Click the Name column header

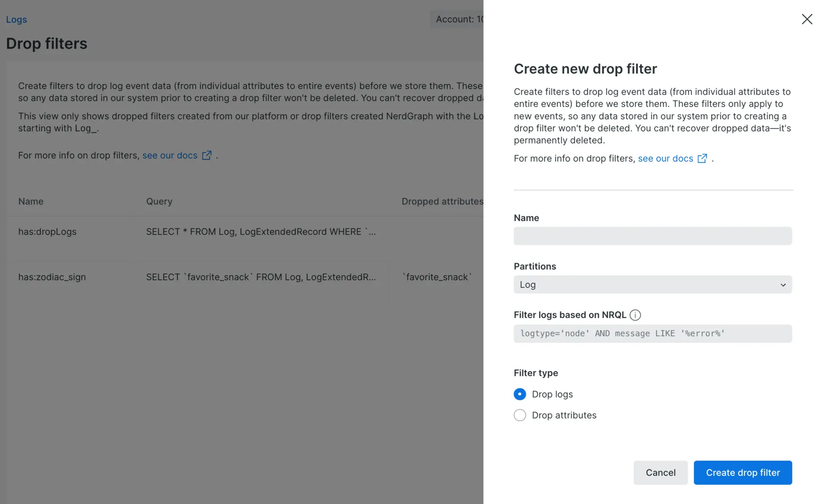31,202
